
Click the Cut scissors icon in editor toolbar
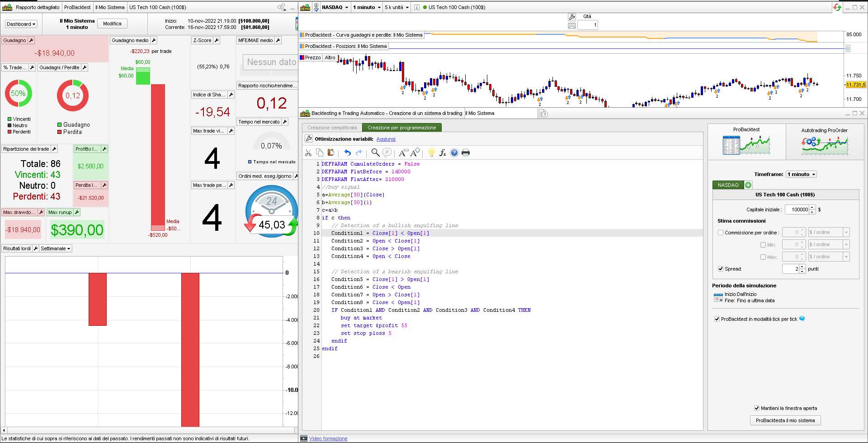click(x=308, y=153)
